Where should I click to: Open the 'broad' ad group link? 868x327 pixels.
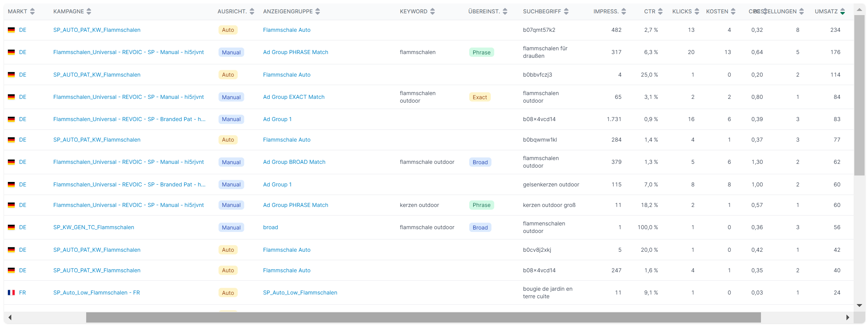tap(271, 227)
